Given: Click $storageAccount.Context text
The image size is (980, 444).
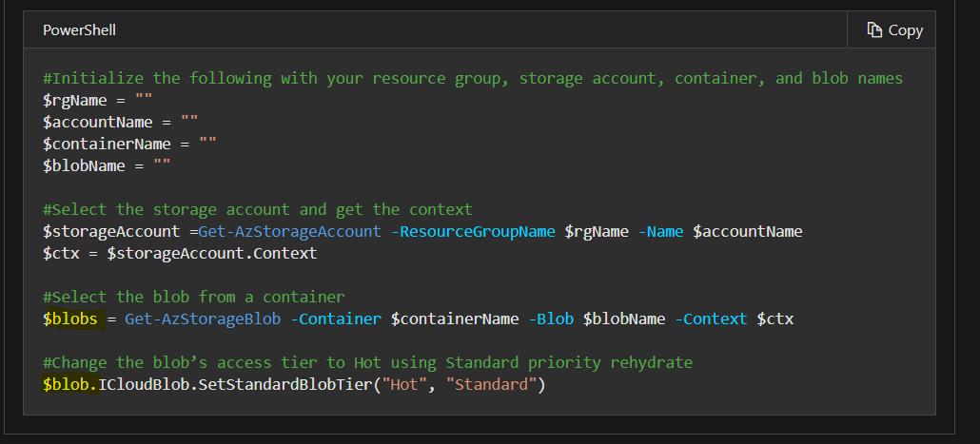Looking at the screenshot, I should coord(212,254).
